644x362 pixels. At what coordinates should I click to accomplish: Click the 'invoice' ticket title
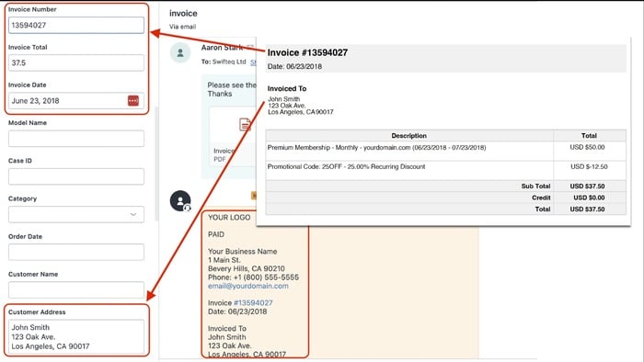click(183, 13)
